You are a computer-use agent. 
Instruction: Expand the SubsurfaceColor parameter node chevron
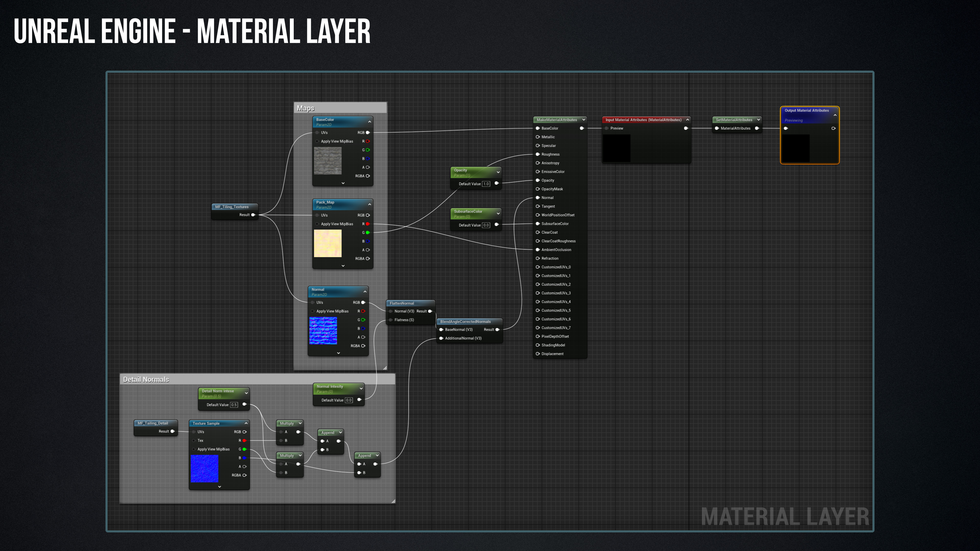coord(498,214)
